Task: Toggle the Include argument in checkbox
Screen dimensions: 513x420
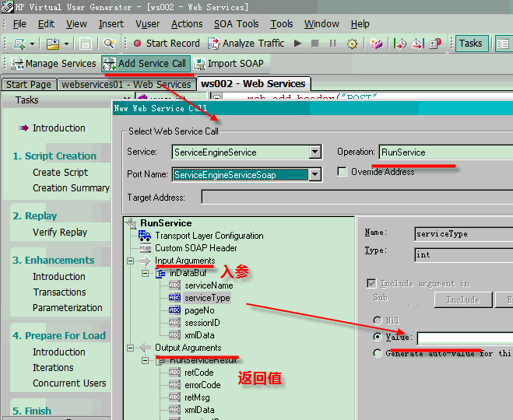Action: [x=371, y=283]
